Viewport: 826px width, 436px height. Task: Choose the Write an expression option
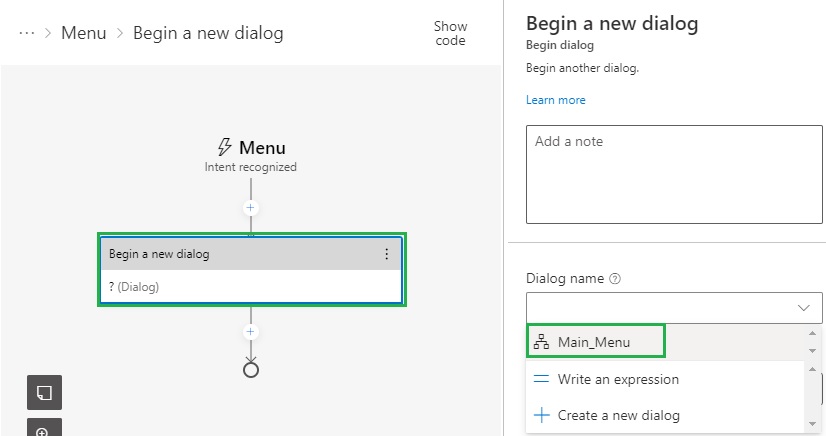click(x=618, y=379)
